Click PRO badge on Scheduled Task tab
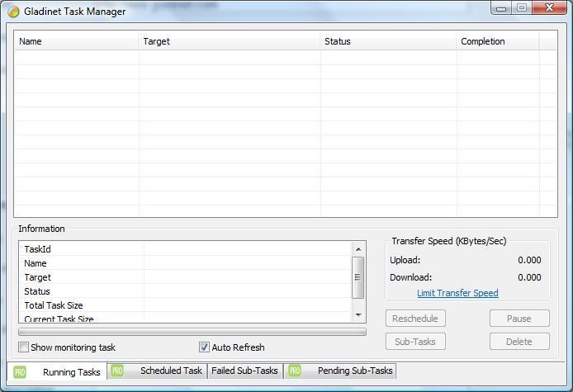573x392 pixels. coord(117,371)
